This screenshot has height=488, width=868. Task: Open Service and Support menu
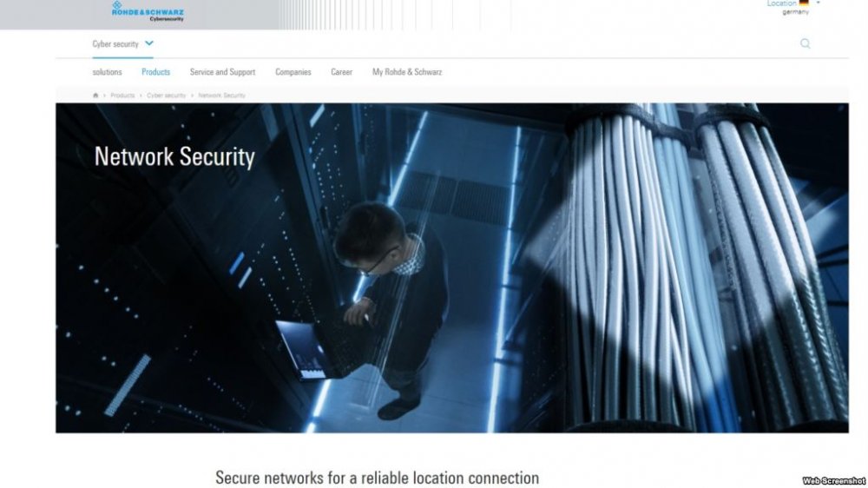pos(222,72)
